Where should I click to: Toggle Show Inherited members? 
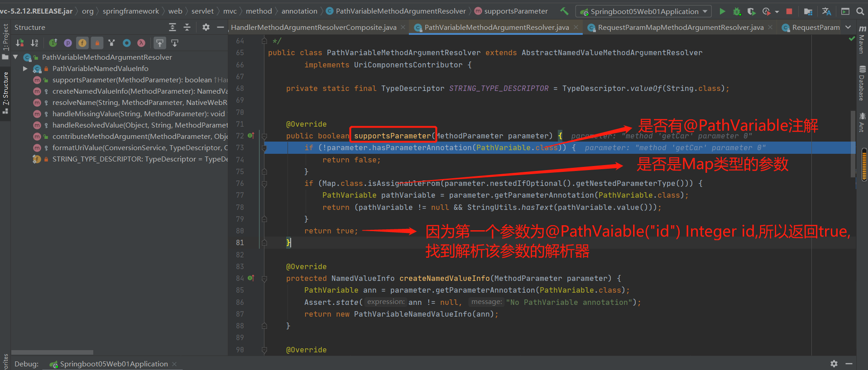(x=53, y=43)
